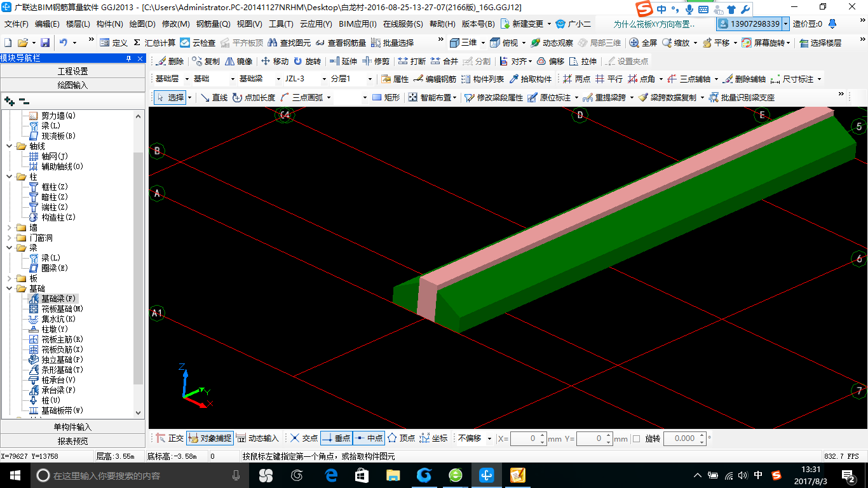Image resolution: width=868 pixels, height=488 pixels.
Task: Click 批量识别梁支座 tool
Action: [x=741, y=98]
